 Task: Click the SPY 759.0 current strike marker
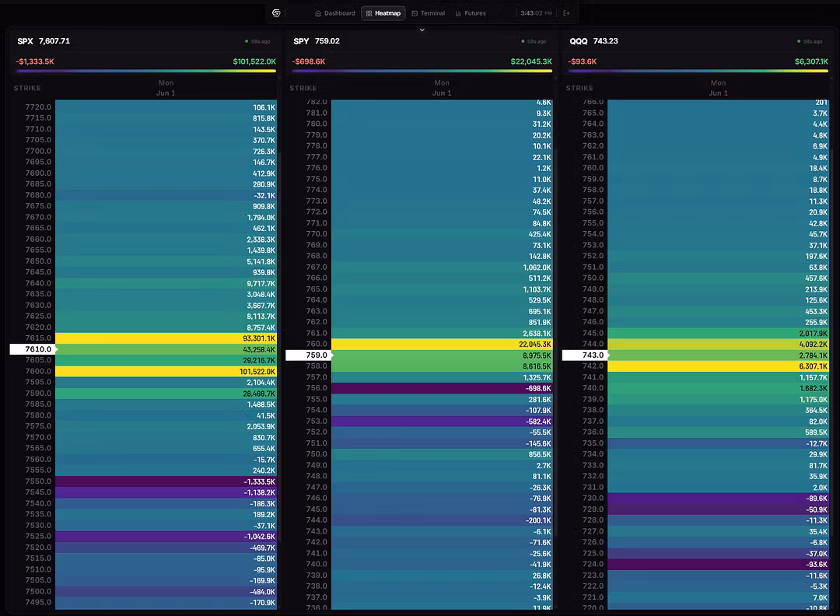tap(309, 355)
